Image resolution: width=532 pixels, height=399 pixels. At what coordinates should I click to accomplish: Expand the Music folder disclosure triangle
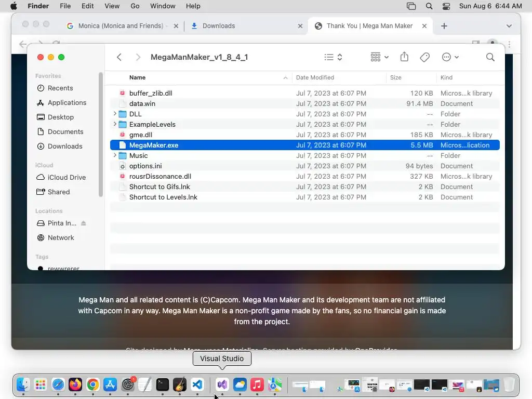point(115,155)
